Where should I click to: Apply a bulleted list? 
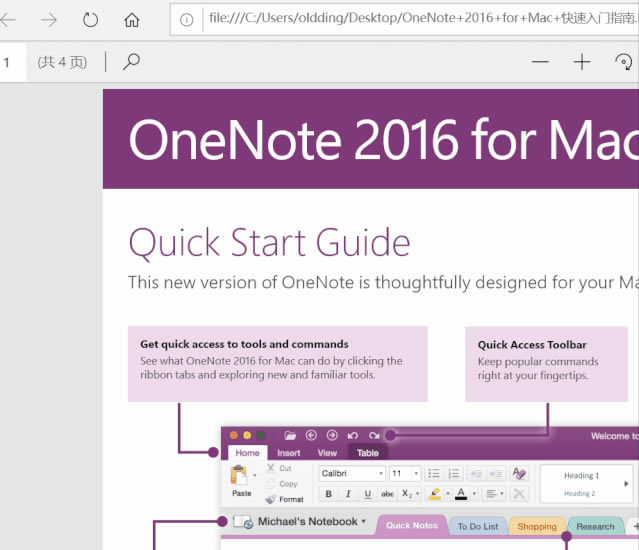(434, 473)
